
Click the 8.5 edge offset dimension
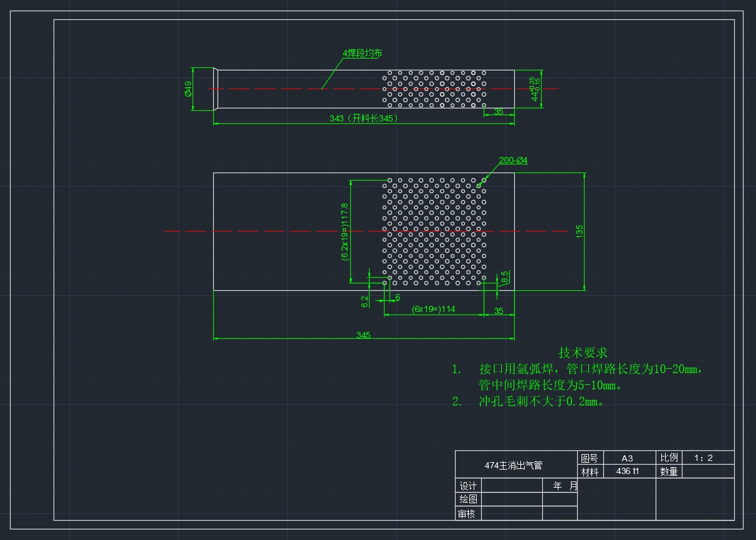click(505, 277)
